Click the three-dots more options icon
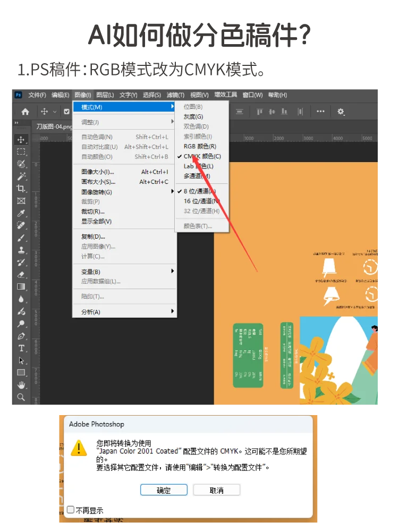The width and height of the screenshot is (399, 532). (320, 111)
